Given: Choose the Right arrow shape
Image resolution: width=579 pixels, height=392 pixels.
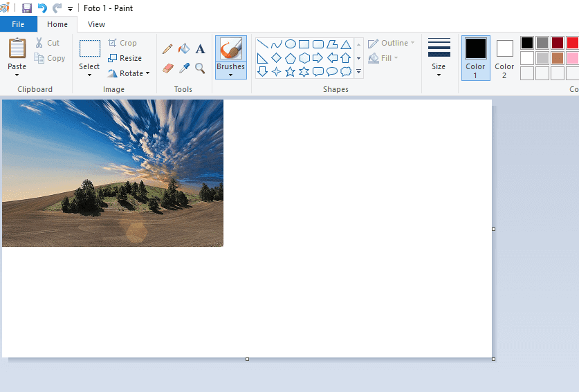Looking at the screenshot, I should tap(318, 58).
